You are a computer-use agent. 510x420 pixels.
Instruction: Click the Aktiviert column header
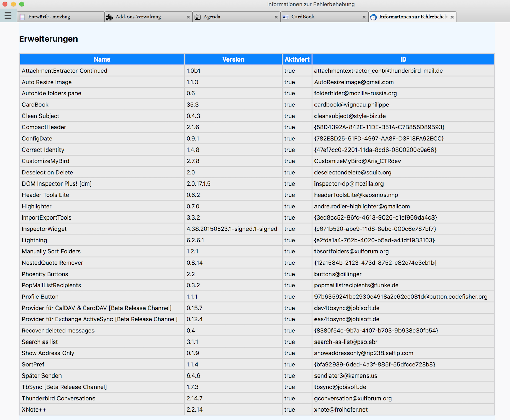(297, 59)
